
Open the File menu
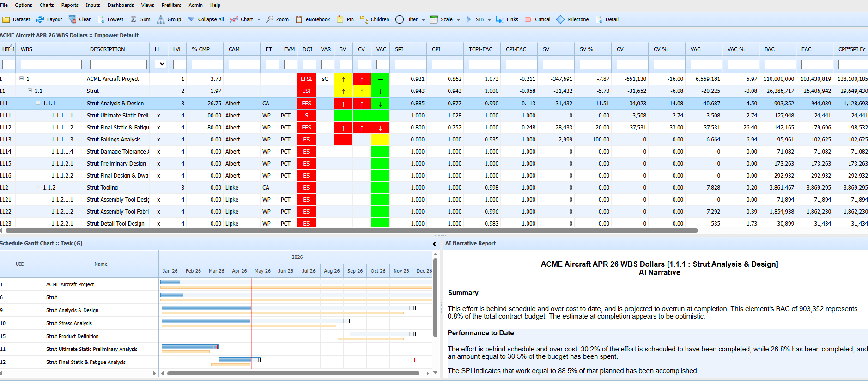4,5
